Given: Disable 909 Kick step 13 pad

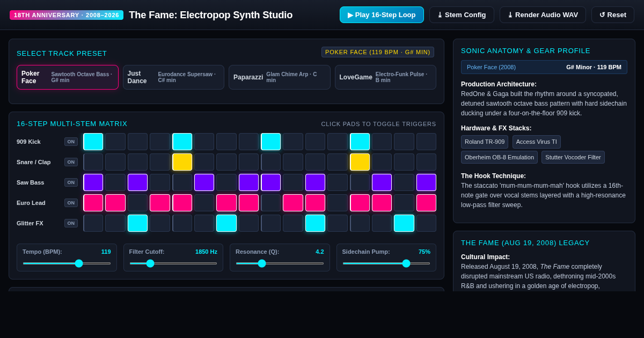Looking at the screenshot, I should pos(360,142).
